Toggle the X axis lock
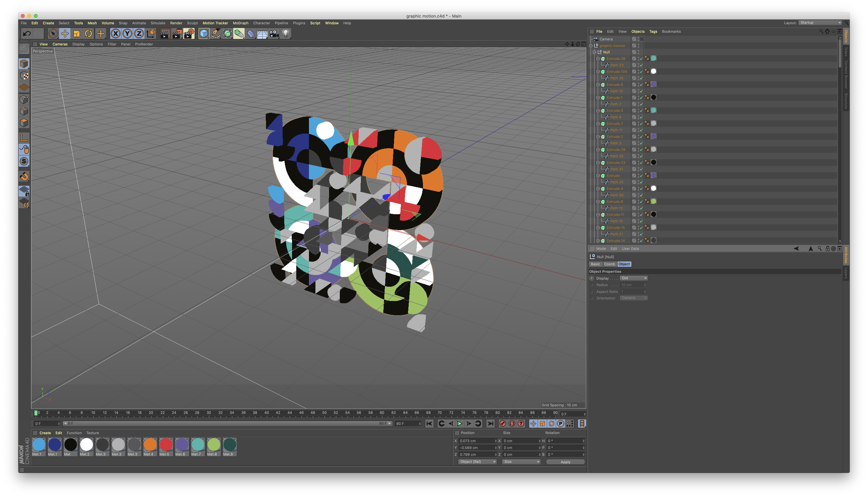This screenshot has height=497, width=868. click(116, 33)
